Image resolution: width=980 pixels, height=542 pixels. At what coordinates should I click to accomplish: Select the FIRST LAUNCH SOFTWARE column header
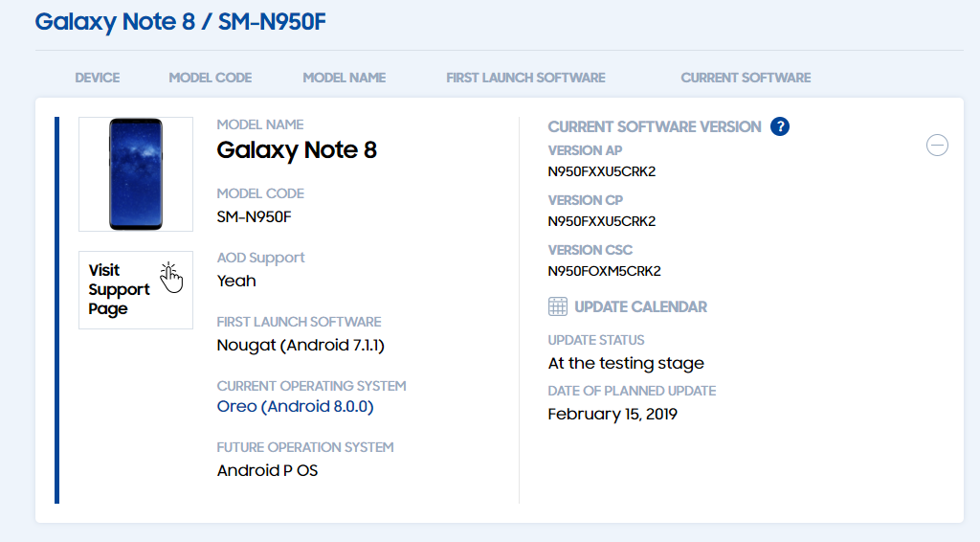click(525, 78)
